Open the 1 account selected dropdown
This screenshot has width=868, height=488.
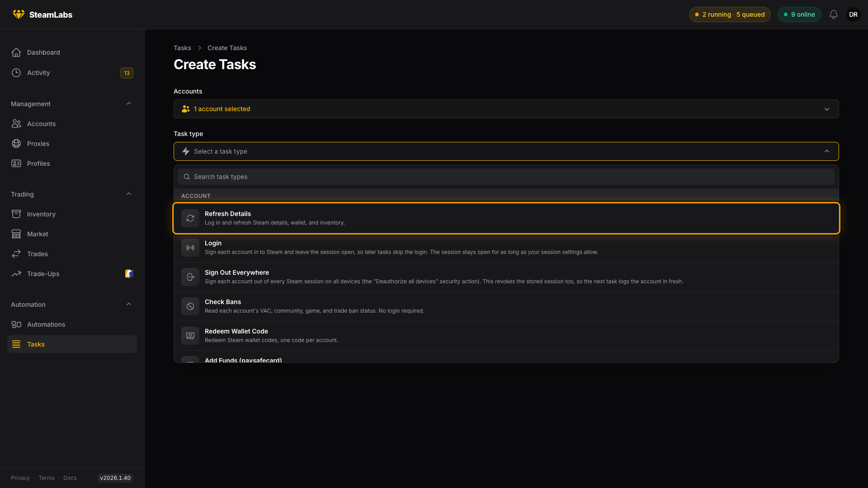coord(506,109)
